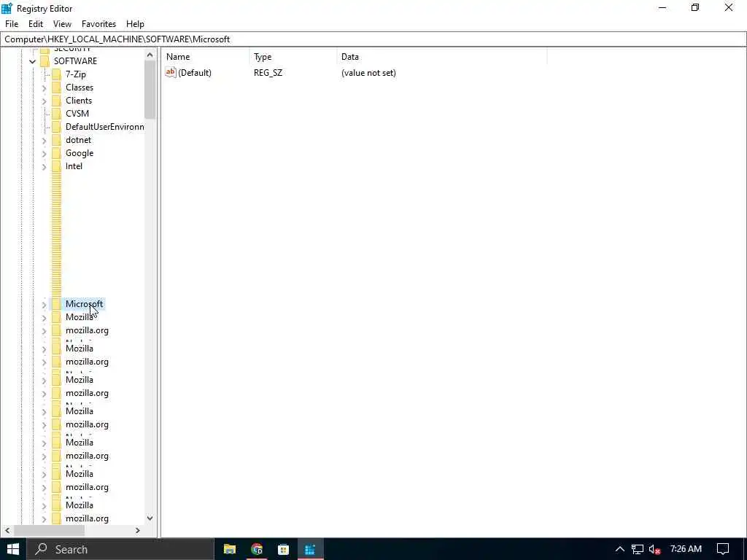Click the Registry Editor icon in title bar

tap(7, 8)
